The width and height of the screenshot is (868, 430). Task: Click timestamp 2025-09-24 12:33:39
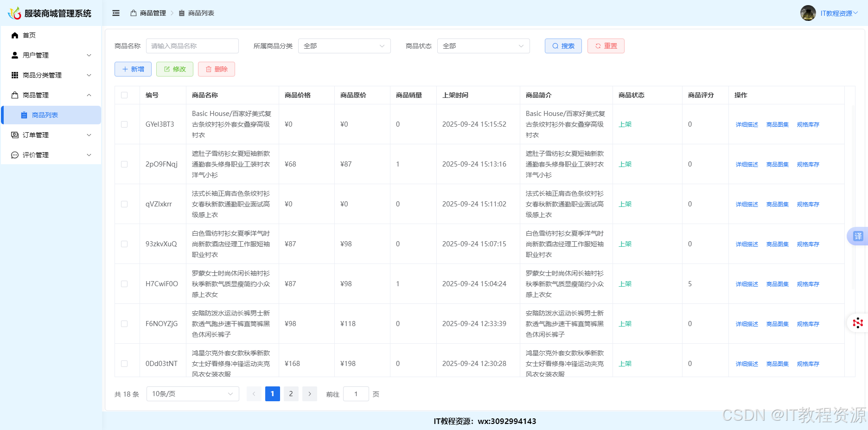click(474, 324)
